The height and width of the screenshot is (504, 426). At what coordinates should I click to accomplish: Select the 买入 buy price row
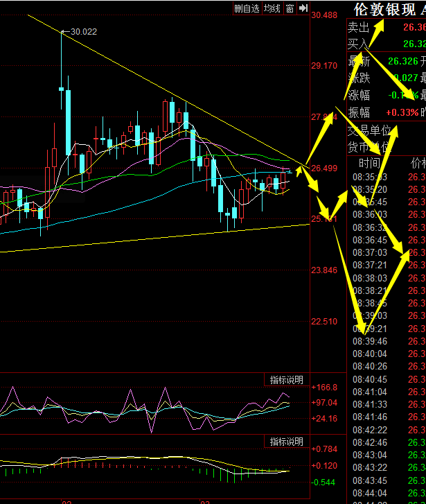[386, 44]
